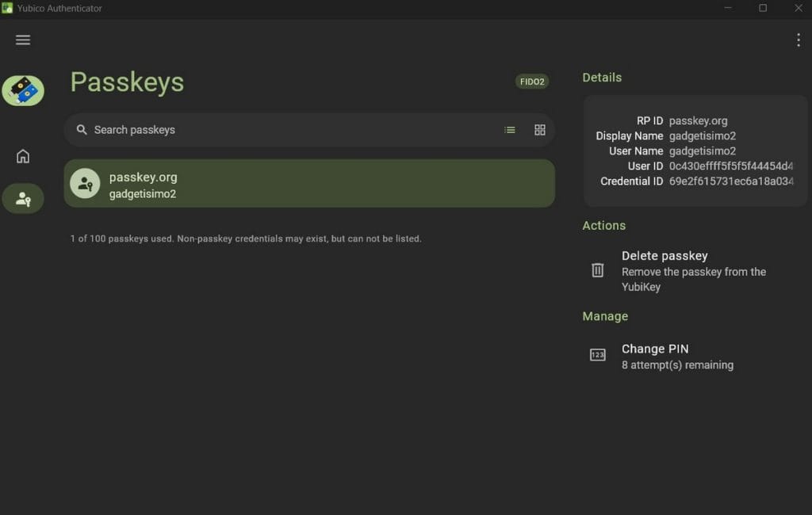Click the trash icon for Delete passkey
This screenshot has height=515, width=812.
click(x=598, y=269)
